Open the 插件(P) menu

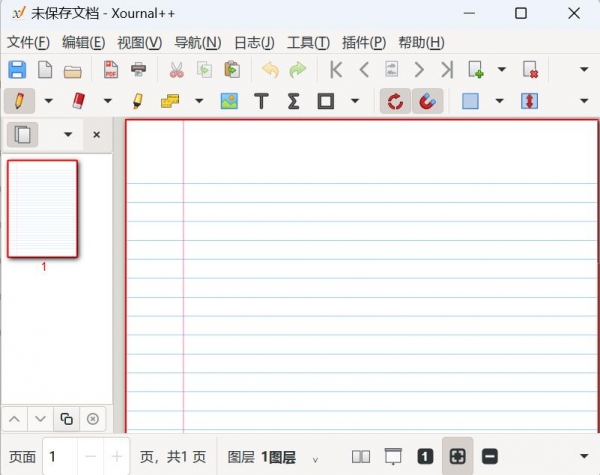(364, 42)
